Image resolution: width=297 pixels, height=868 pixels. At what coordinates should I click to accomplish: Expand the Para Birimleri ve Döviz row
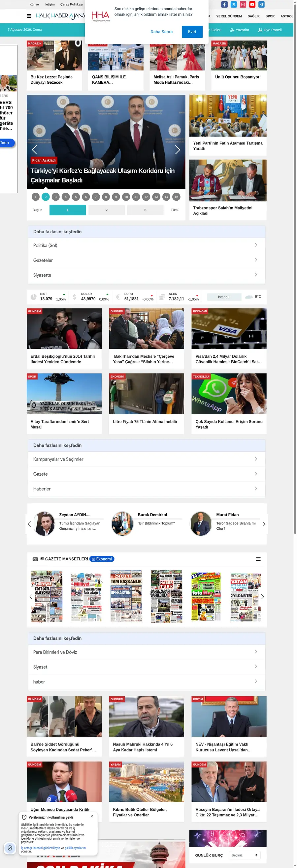147,652
